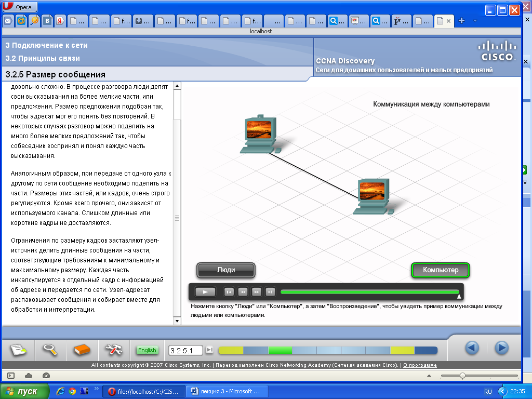Click the Opera Link cloud icon
Image resolution: width=532 pixels, height=399 pixels.
click(29, 376)
